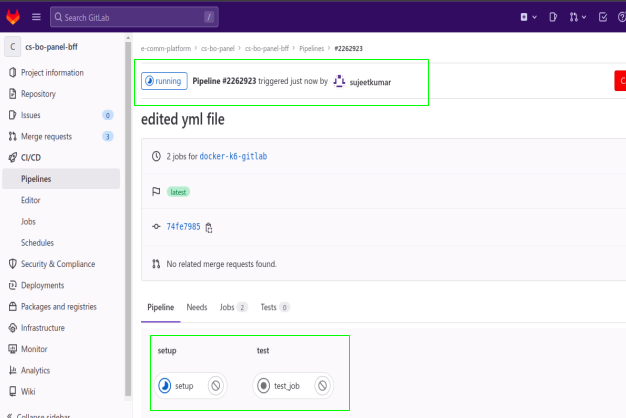Switch to the Jobs tab
626x418 pixels.
pos(234,307)
